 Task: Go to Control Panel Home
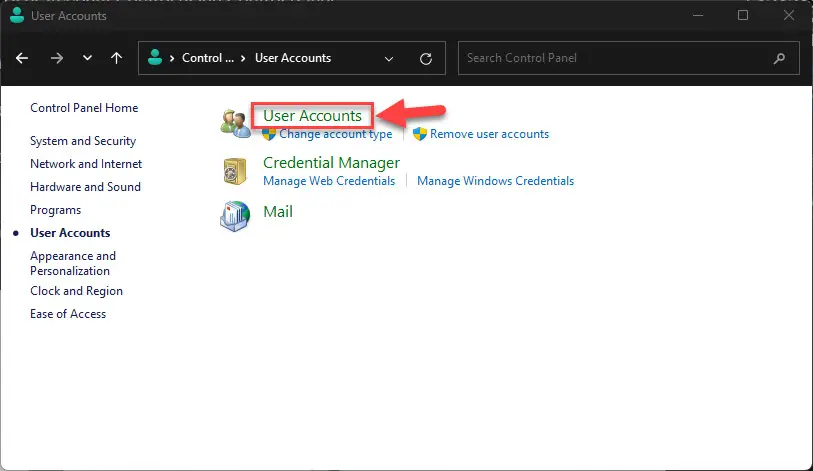(84, 108)
